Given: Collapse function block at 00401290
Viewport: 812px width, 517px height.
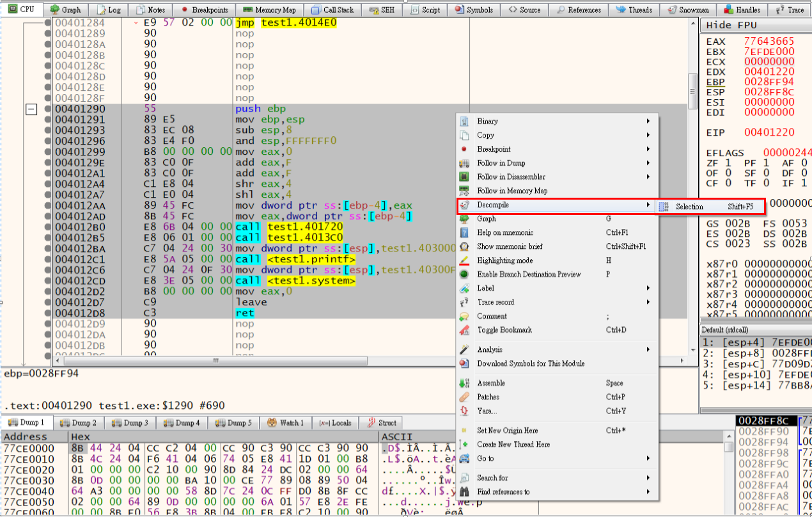Looking at the screenshot, I should tap(31, 109).
